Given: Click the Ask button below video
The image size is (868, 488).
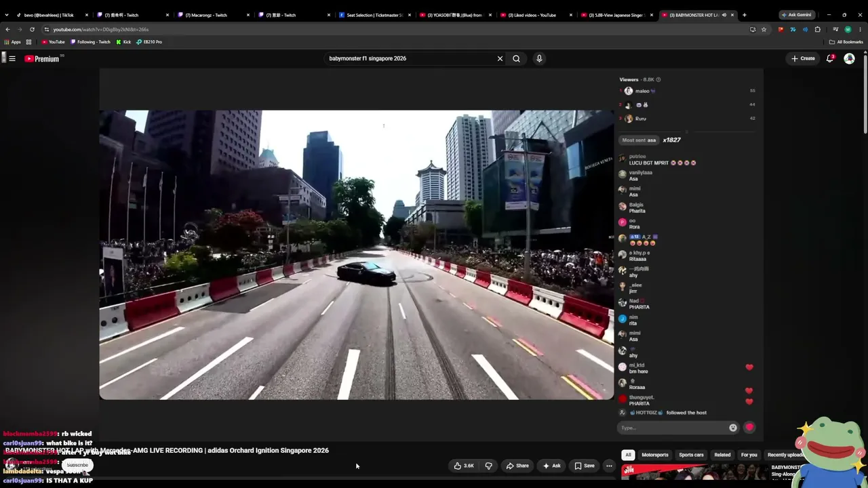Looking at the screenshot, I should pyautogui.click(x=551, y=466).
